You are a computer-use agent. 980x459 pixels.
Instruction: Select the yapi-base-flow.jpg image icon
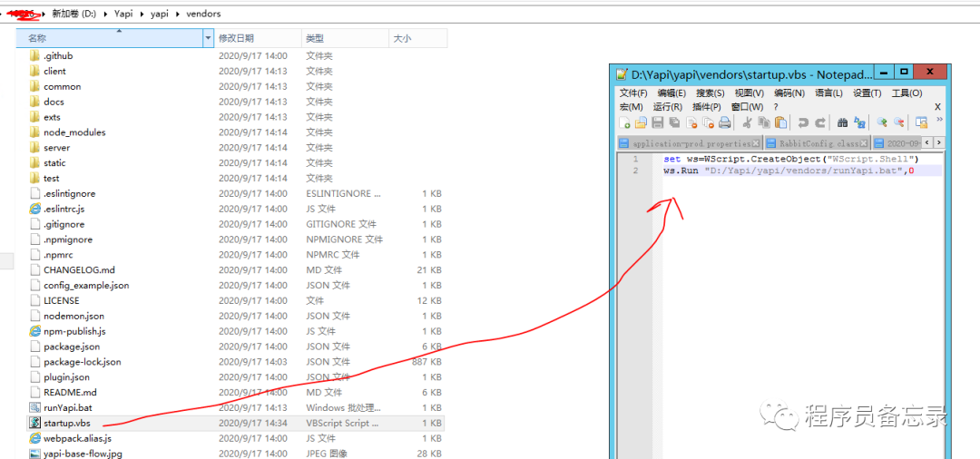pos(35,454)
